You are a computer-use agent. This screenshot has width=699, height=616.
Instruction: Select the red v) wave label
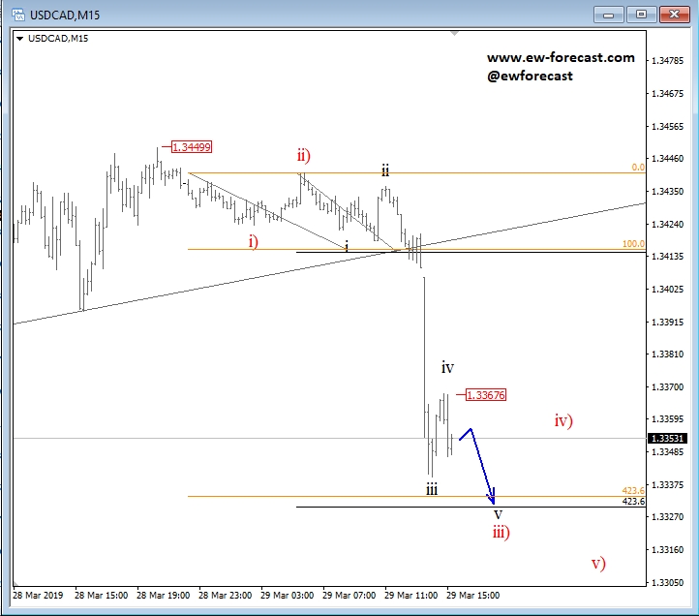598,564
